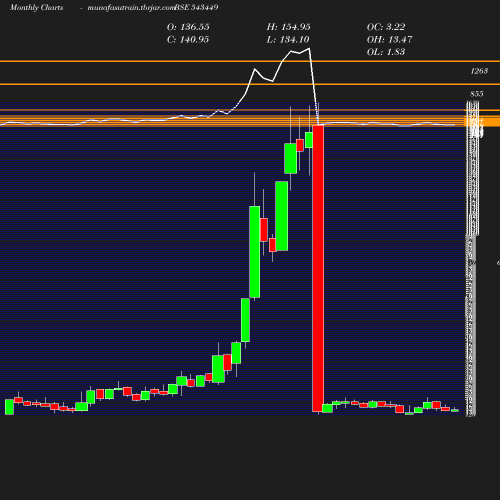Click the 855 price axis label
Image resolution: width=500 pixels, height=500 pixels.
coord(477,94)
